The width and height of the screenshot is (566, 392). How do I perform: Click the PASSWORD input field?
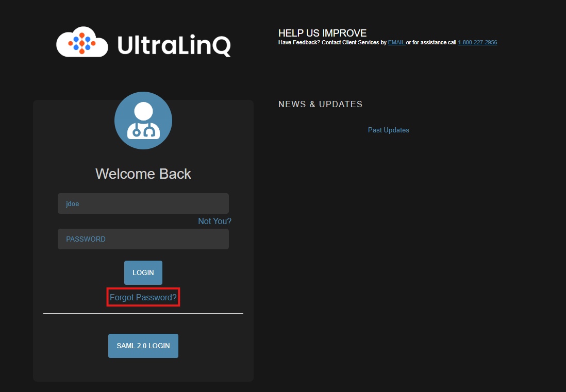[x=143, y=239]
